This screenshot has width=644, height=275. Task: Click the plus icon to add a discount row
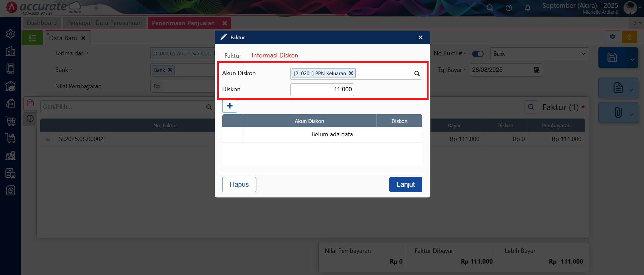[230, 106]
